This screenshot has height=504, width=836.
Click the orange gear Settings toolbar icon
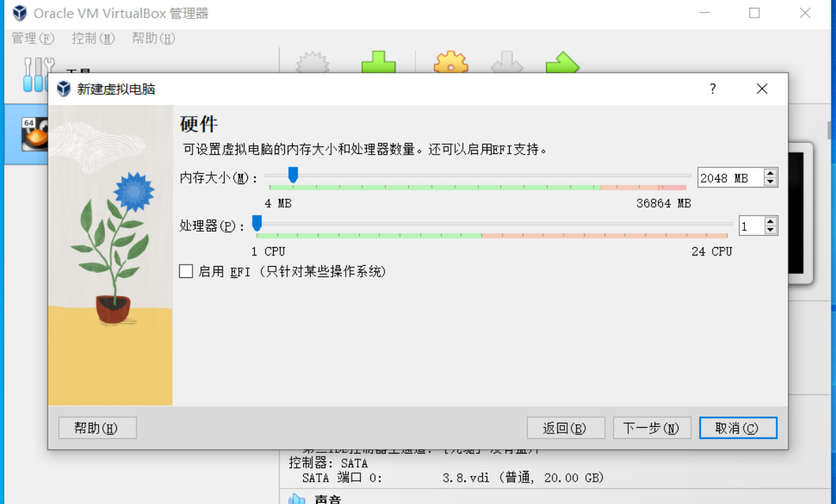click(451, 62)
